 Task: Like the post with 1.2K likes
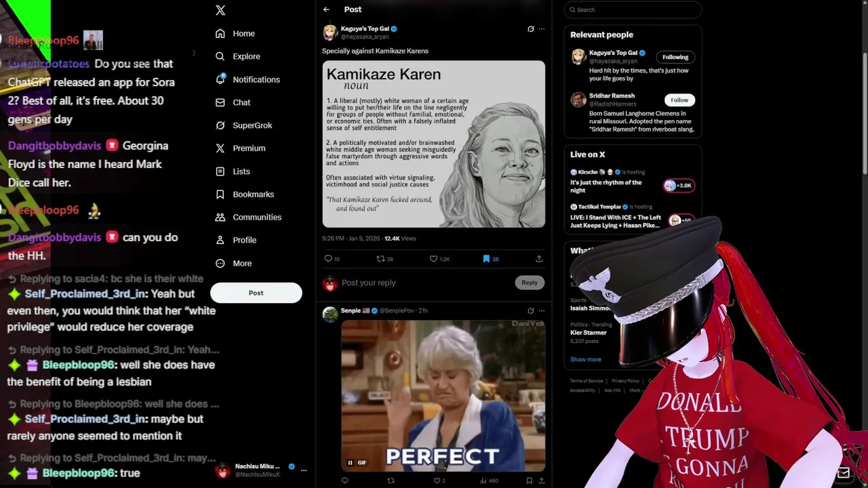[x=433, y=258]
